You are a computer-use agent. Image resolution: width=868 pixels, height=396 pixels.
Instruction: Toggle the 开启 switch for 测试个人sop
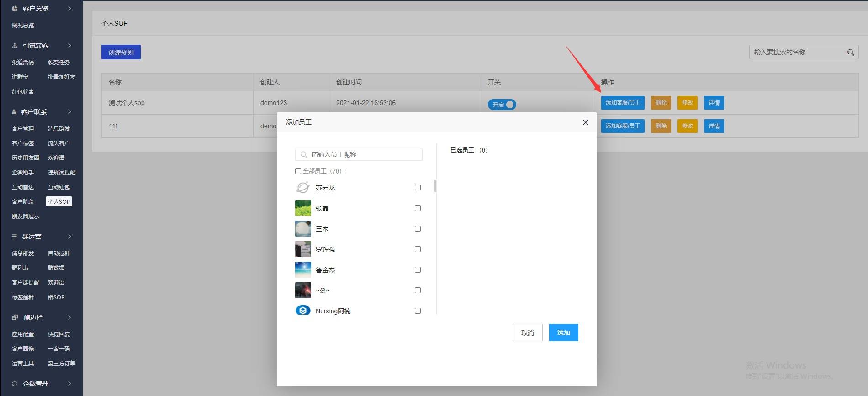coord(502,105)
